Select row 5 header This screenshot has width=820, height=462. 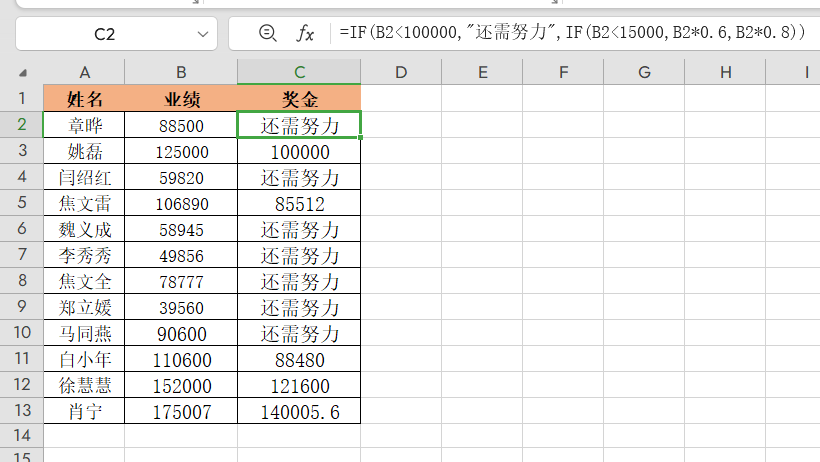(21, 202)
